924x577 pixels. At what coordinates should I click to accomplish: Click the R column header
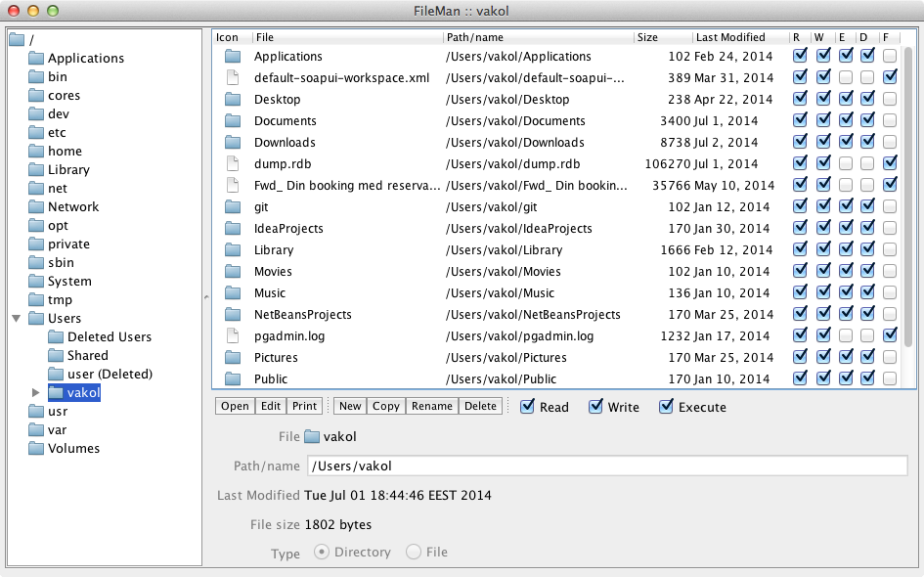pos(801,37)
